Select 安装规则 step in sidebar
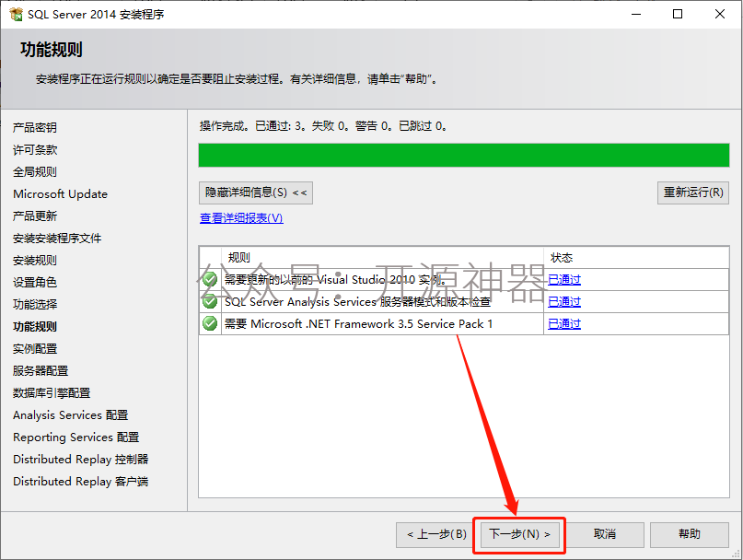 [x=35, y=261]
